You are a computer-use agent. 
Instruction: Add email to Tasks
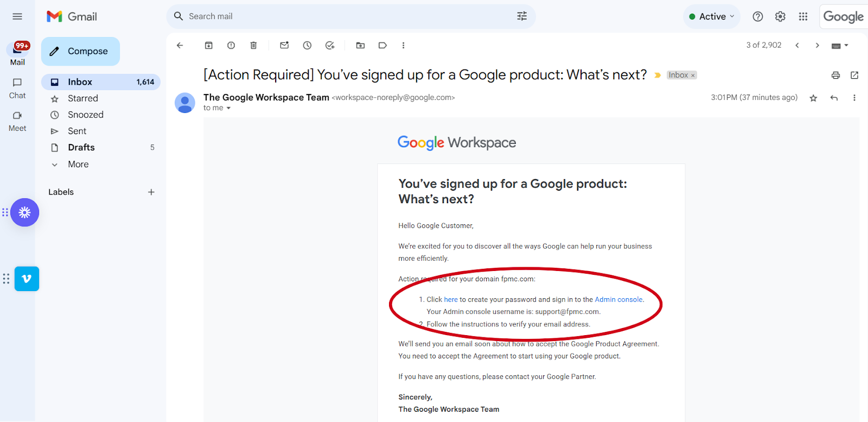click(x=330, y=46)
